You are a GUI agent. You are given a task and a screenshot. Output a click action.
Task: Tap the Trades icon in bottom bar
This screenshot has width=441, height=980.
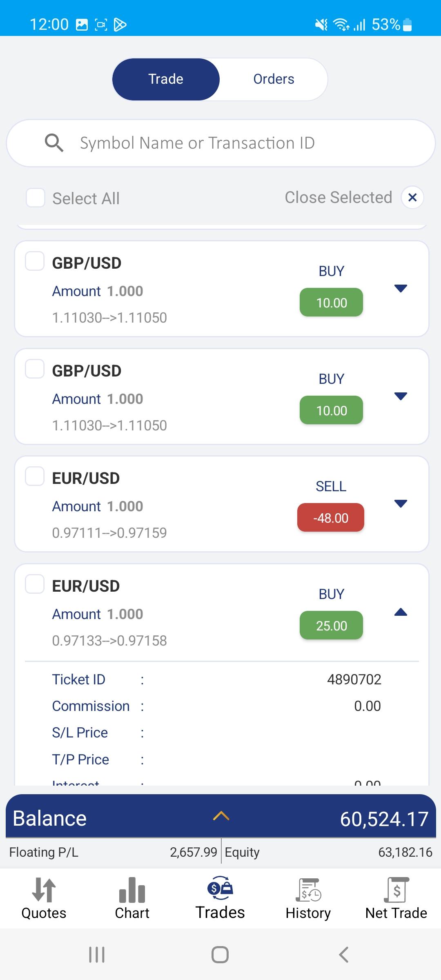[x=220, y=888]
